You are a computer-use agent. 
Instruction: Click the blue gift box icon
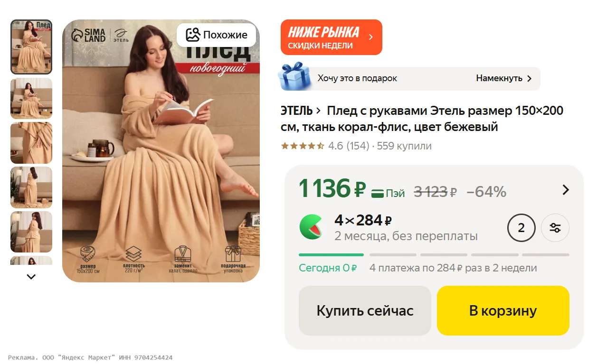click(294, 76)
